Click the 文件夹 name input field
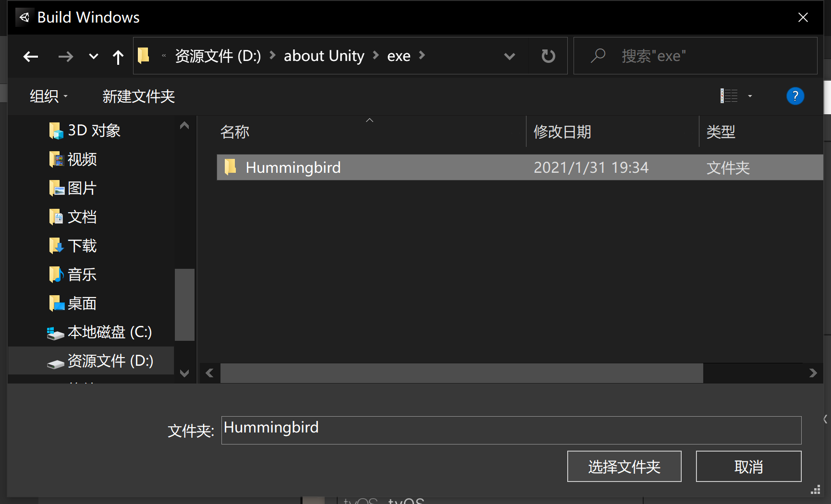 [x=511, y=430]
